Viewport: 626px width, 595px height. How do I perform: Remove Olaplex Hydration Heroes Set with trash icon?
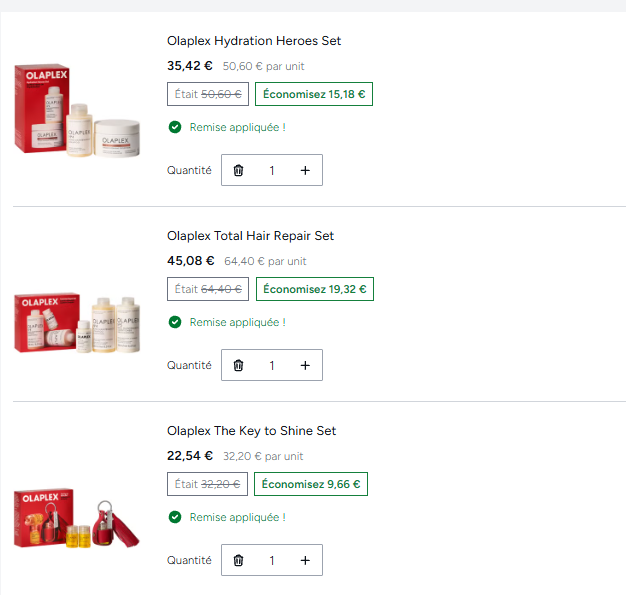(238, 171)
